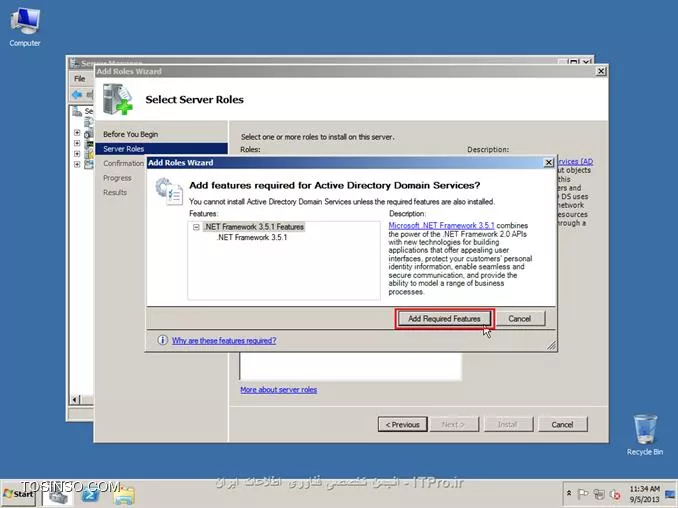The image size is (678, 508).
Task: Open the Action Center flag icon
Action: (x=582, y=494)
